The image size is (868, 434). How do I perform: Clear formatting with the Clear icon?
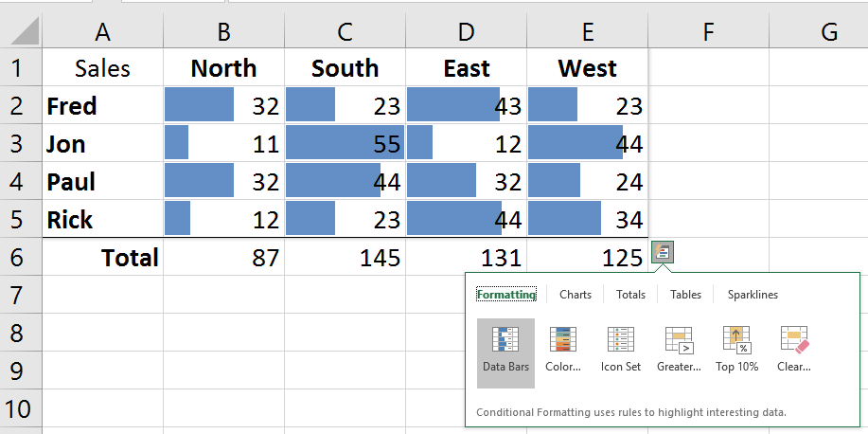[x=793, y=350]
